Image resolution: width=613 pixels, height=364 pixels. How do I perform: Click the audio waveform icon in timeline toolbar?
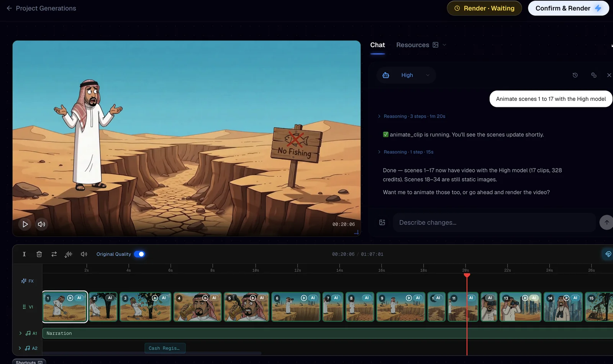[68, 254]
